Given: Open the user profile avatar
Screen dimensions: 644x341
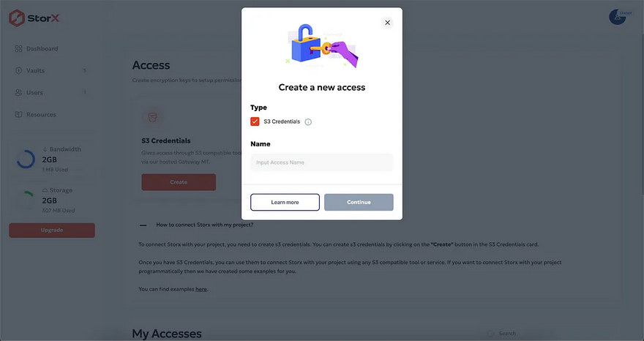Looking at the screenshot, I should [x=618, y=16].
